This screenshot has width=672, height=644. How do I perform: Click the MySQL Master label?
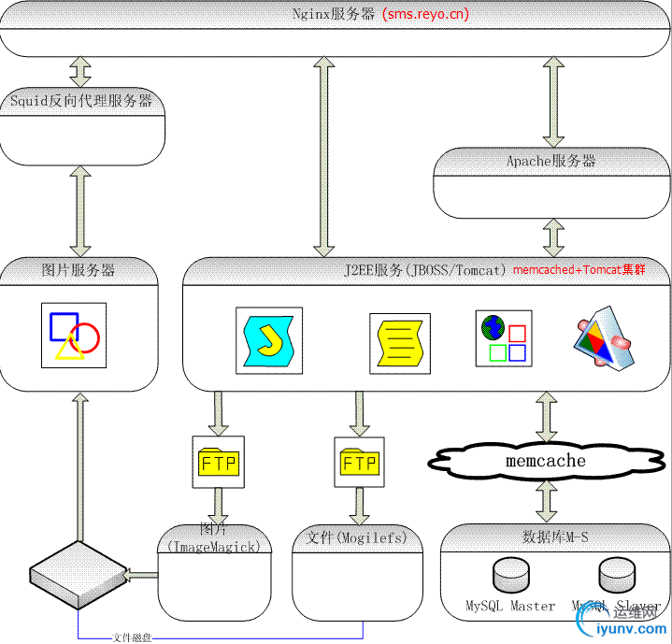510,606
